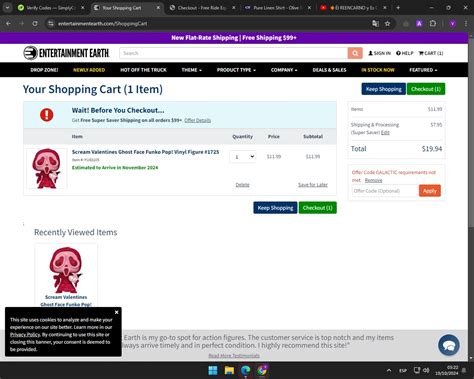Click the site info icon in address bar

[x=51, y=23]
